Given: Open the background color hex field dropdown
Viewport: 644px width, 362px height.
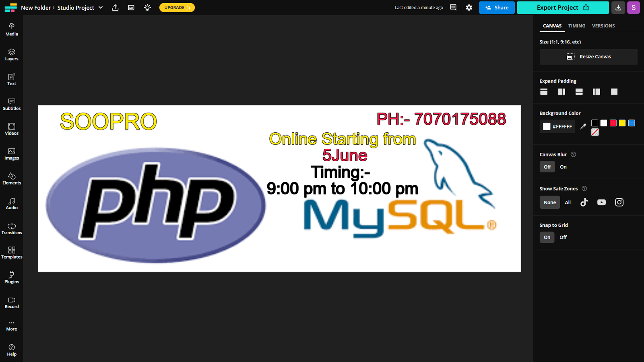Looking at the screenshot, I should click(x=557, y=127).
